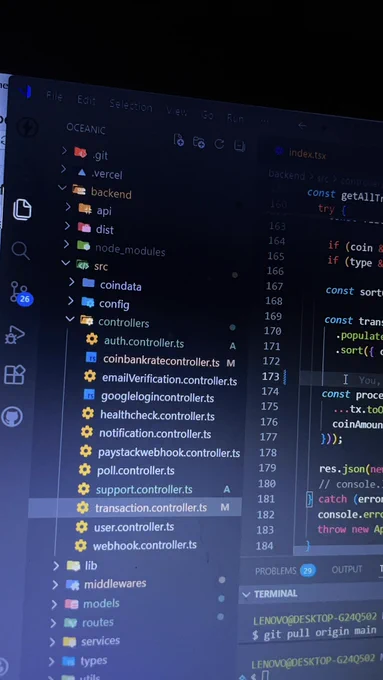Open the GitHub icon in activity bar
383x680 pixels.
pos(12,417)
